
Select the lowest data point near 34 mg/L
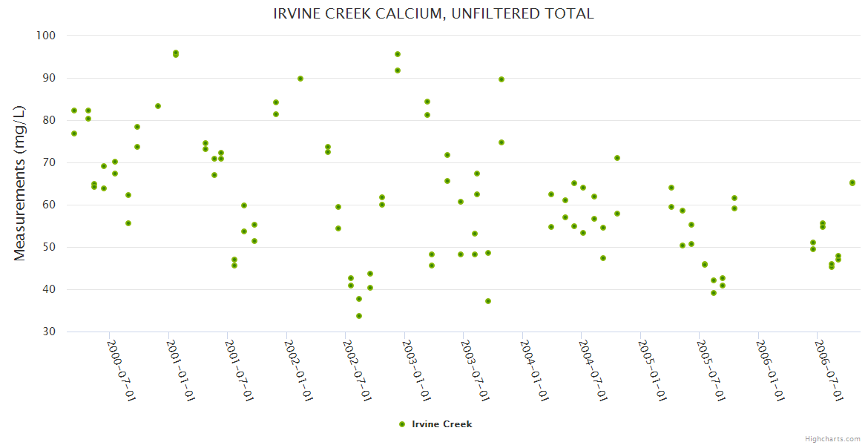click(359, 316)
